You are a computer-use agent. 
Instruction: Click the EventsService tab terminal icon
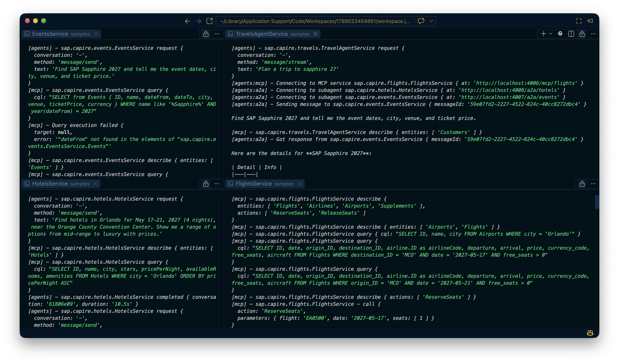point(27,34)
